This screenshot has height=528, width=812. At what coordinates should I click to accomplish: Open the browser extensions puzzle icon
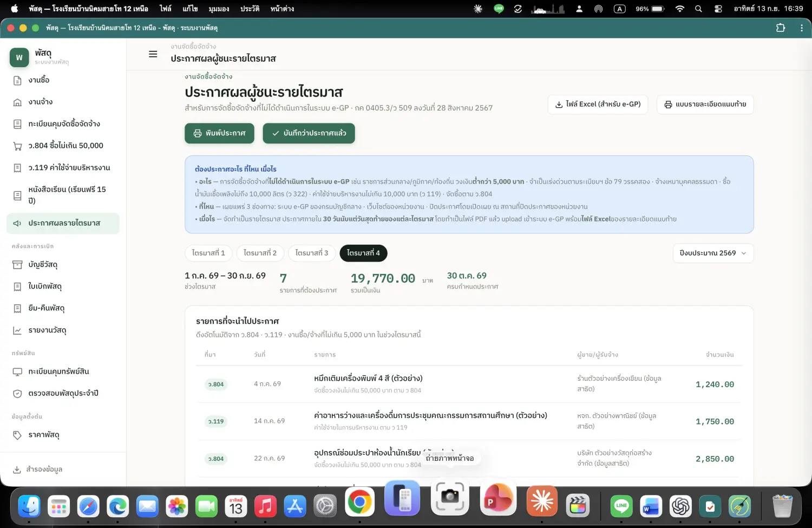pyautogui.click(x=781, y=28)
